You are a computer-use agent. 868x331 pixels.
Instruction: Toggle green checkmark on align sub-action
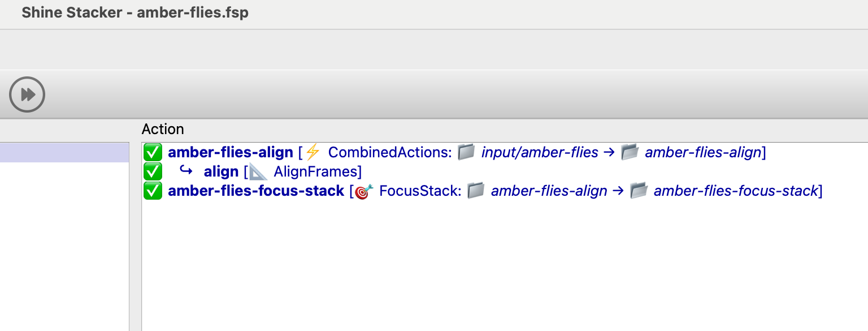pos(153,171)
